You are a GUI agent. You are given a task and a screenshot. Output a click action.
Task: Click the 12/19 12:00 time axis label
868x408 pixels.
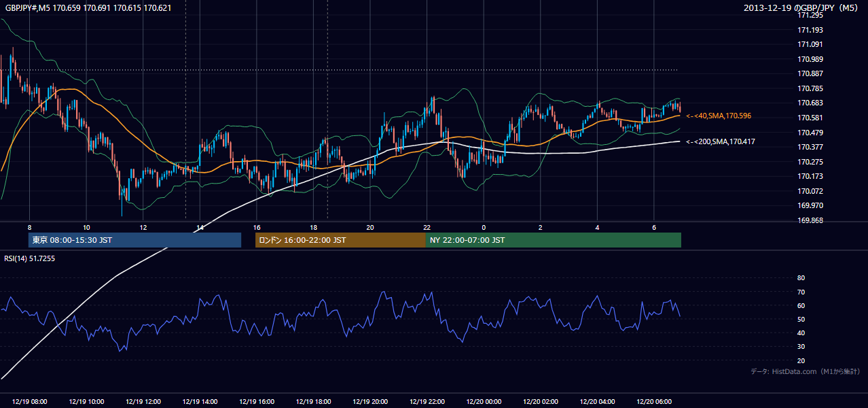(143, 402)
